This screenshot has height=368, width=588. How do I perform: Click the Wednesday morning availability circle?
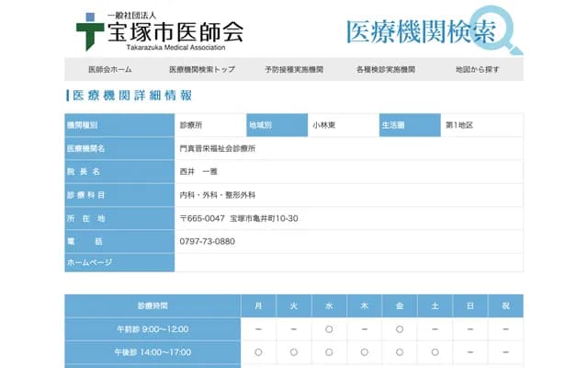(329, 328)
